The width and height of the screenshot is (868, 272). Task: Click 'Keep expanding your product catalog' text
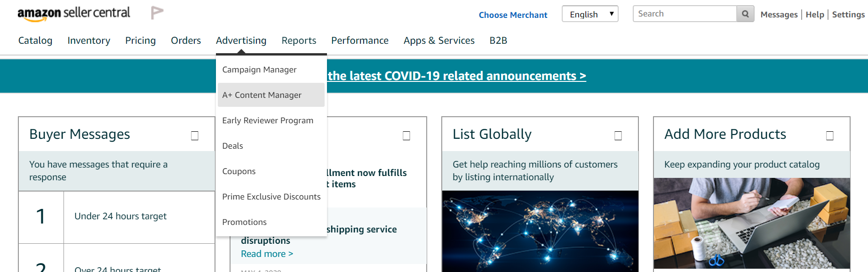pos(742,164)
